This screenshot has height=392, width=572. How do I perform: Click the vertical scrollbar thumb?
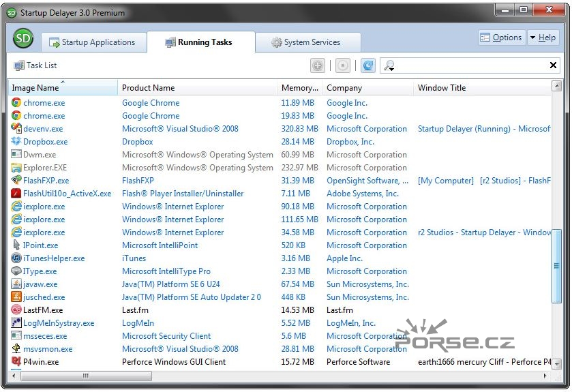pyautogui.click(x=556, y=266)
